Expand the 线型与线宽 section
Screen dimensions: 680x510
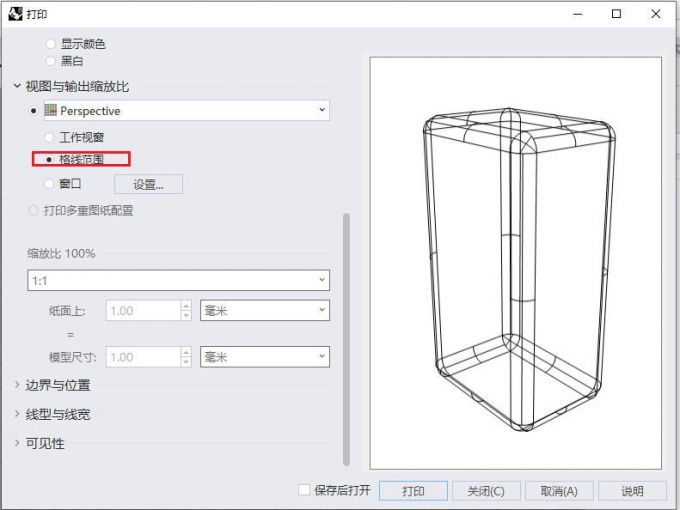point(18,414)
